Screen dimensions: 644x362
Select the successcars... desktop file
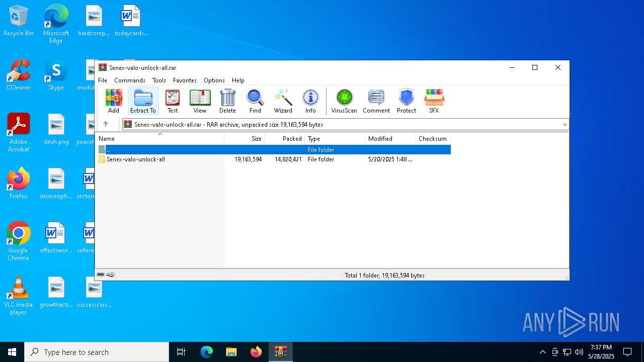[x=94, y=292]
